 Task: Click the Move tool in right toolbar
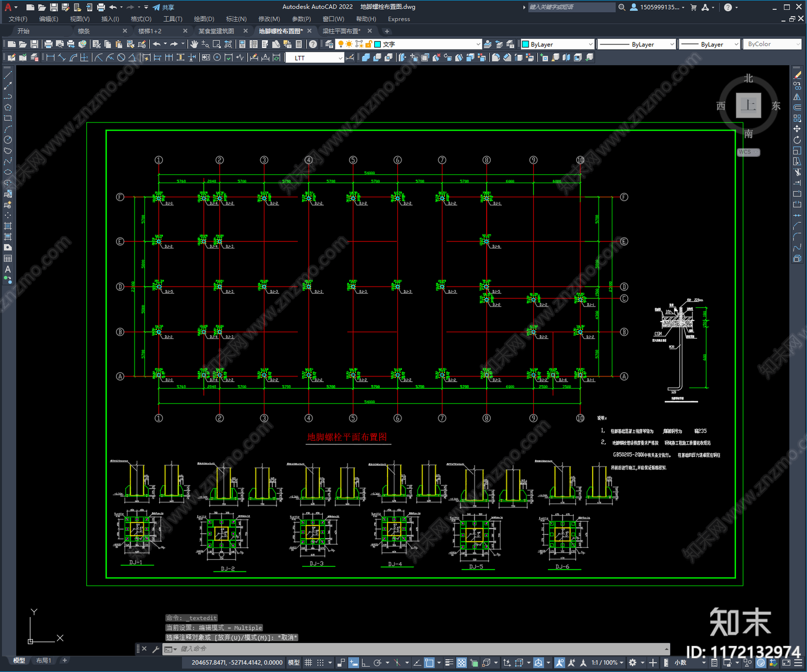point(797,129)
